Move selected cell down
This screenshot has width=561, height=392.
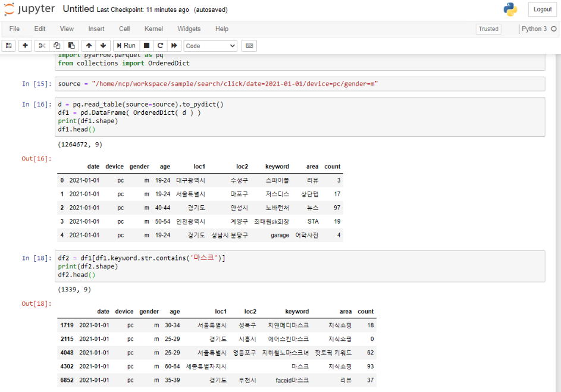103,46
